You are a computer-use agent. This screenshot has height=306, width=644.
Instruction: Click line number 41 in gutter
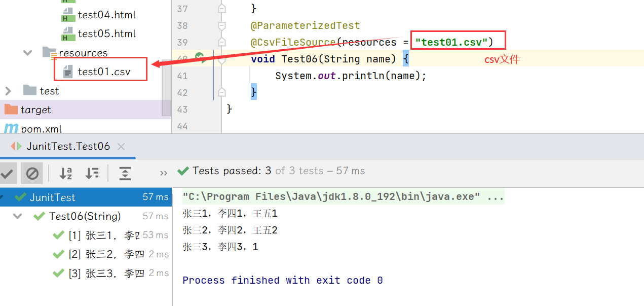(x=182, y=76)
